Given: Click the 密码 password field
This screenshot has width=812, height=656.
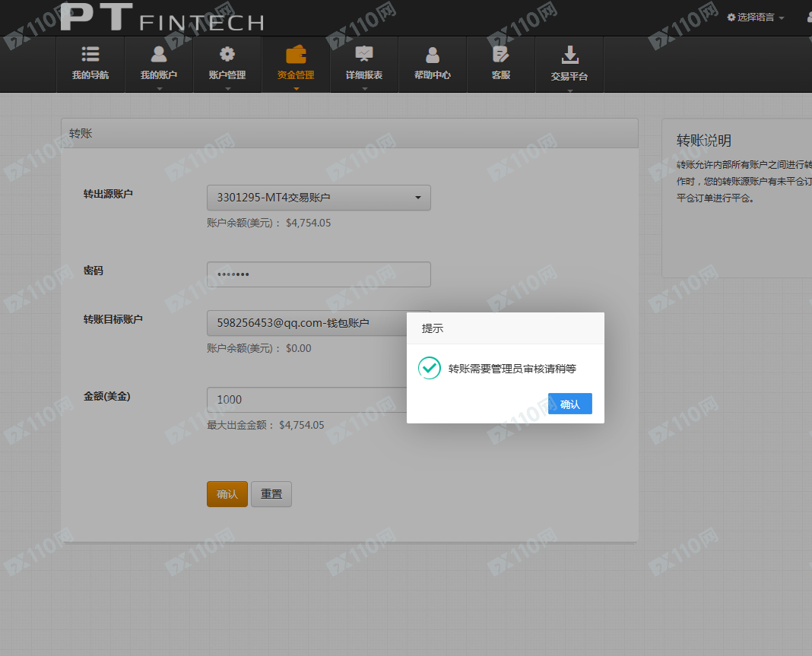Looking at the screenshot, I should tap(319, 274).
